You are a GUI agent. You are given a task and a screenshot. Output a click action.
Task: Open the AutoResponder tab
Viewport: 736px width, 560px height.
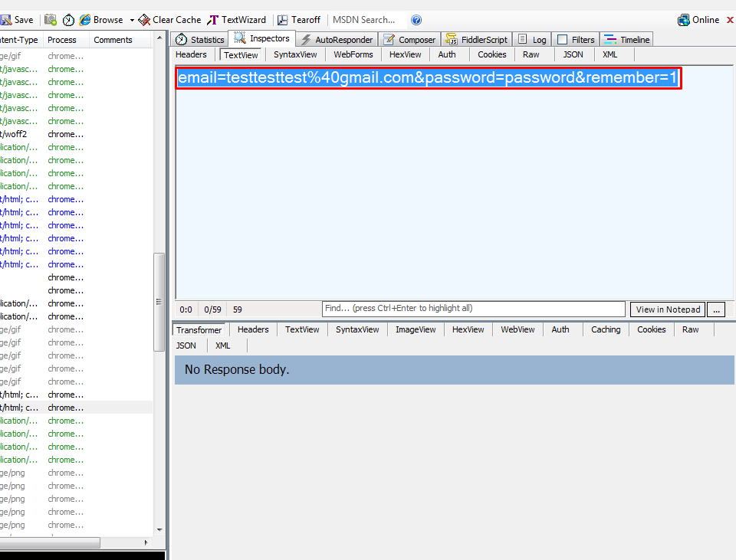click(x=337, y=39)
